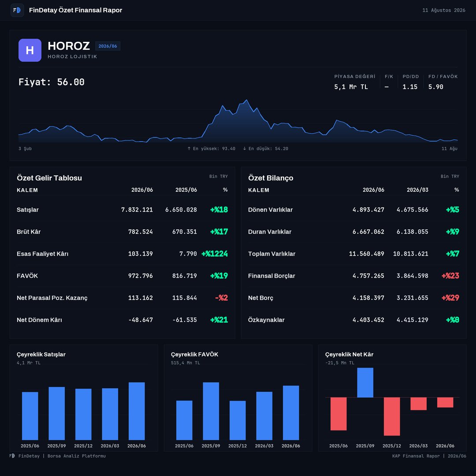This screenshot has width=476, height=476.
Task: Click the Brüt Kâr row label
Action: point(29,232)
